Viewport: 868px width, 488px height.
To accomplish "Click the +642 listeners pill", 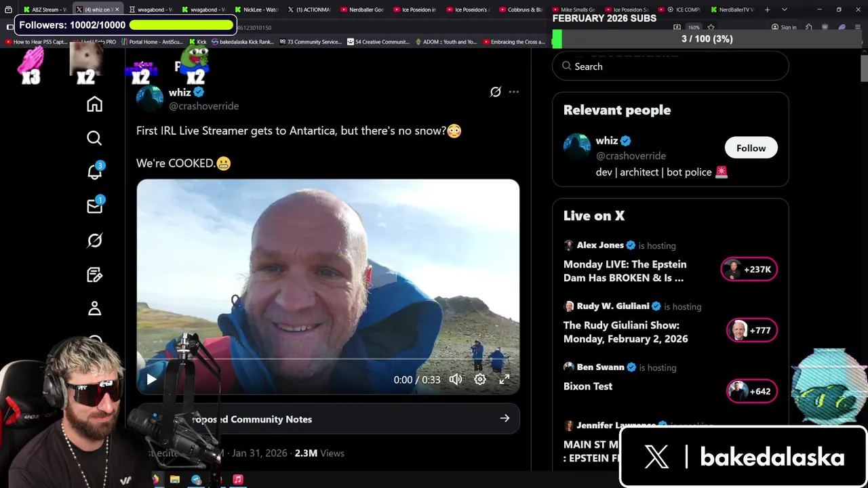I will [x=752, y=391].
